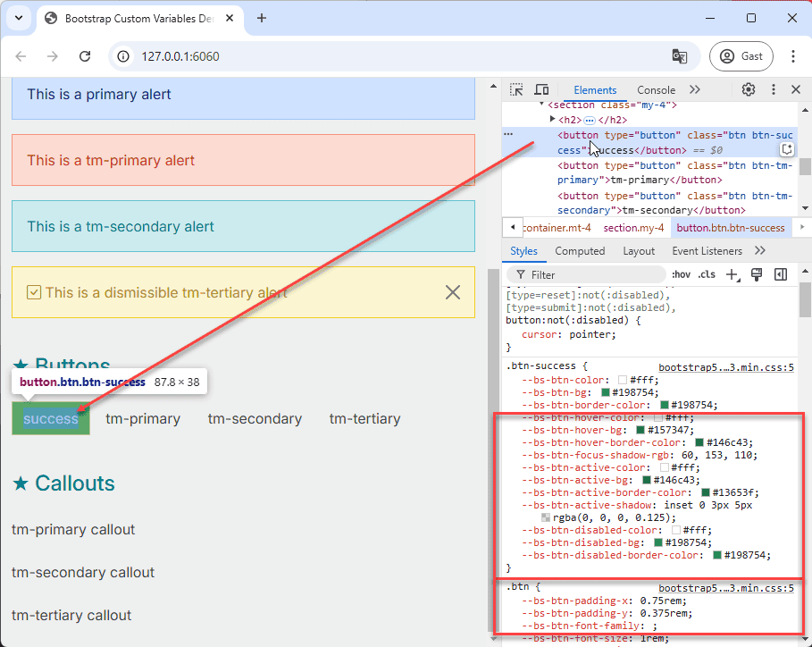Go forward in browser history

[x=53, y=56]
